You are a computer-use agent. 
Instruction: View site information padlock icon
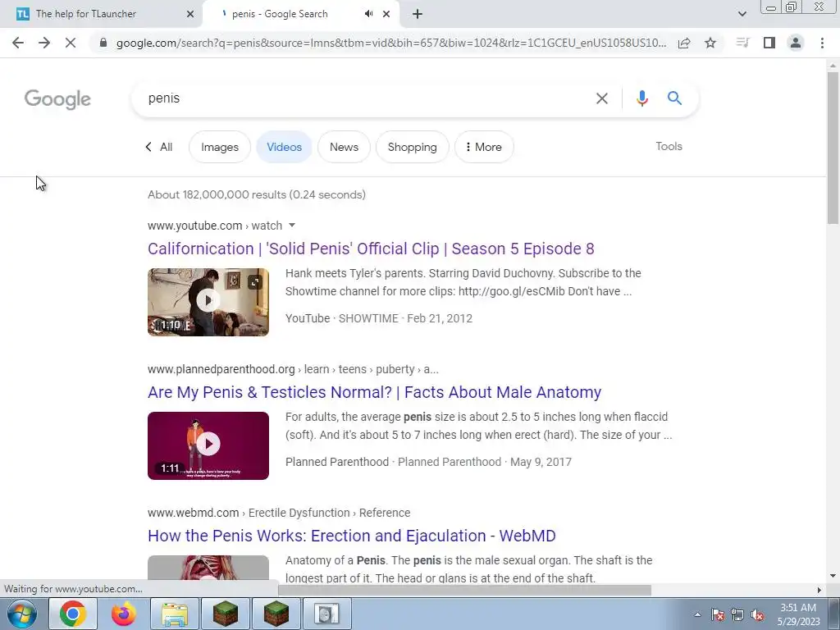pos(103,43)
